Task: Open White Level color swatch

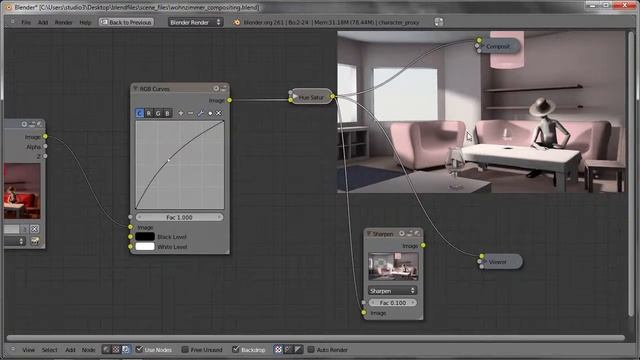Action: point(145,247)
